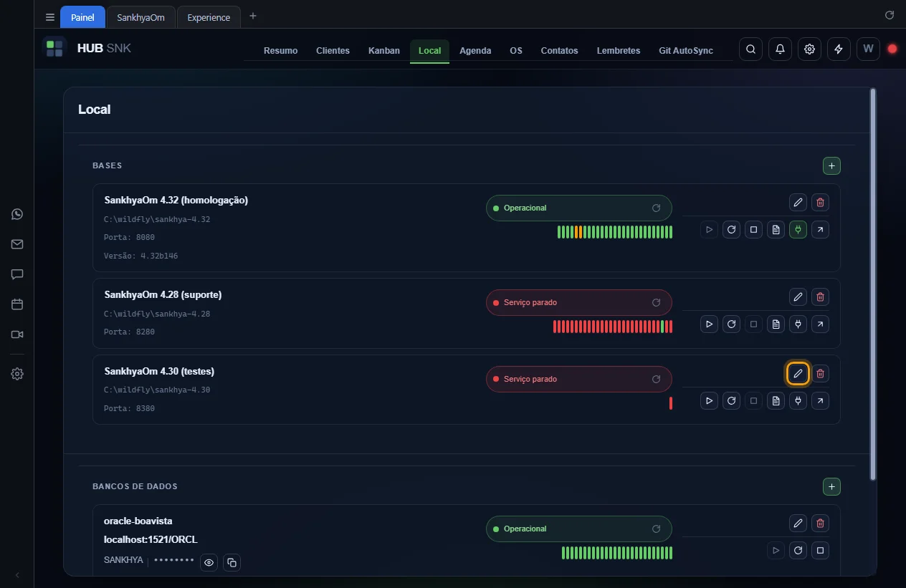Viewport: 906px width, 588px height.
Task: Open the hamburger menu beside Painel tab
Action: point(50,17)
